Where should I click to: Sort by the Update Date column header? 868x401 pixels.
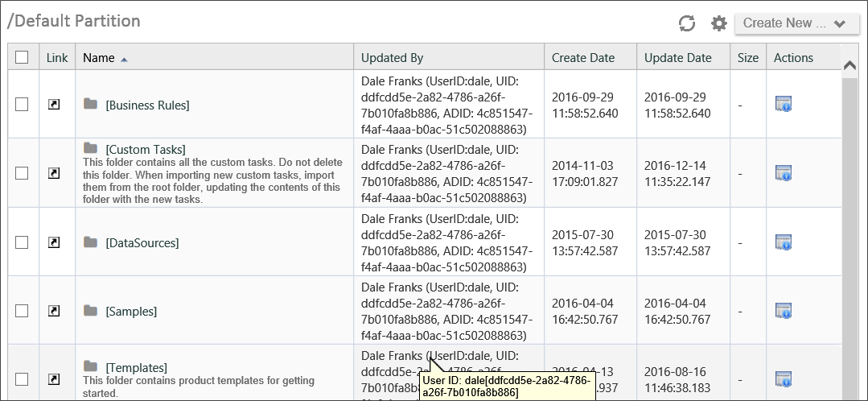677,58
